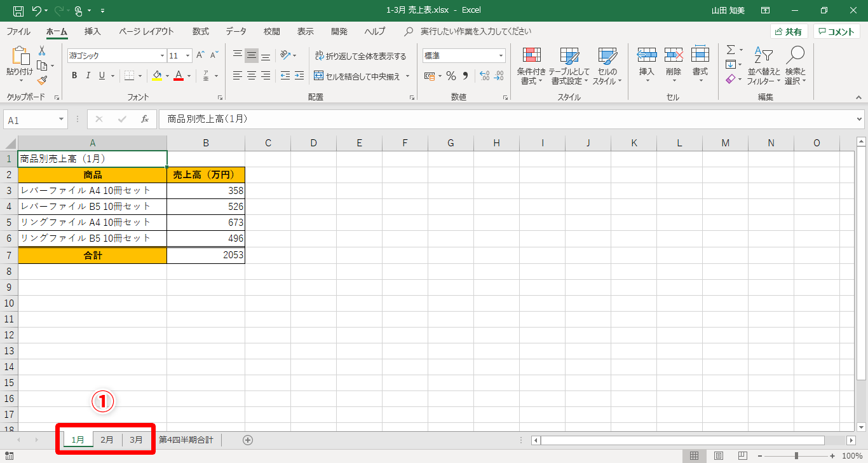Viewport: 868px width, 463px height.
Task: Switch to the 表示 ribbon tab
Action: (305, 31)
